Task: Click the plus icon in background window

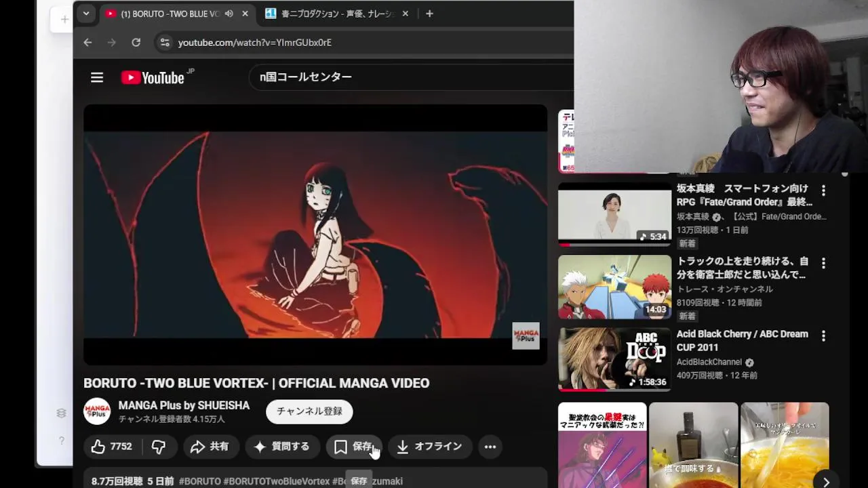Action: [64, 20]
